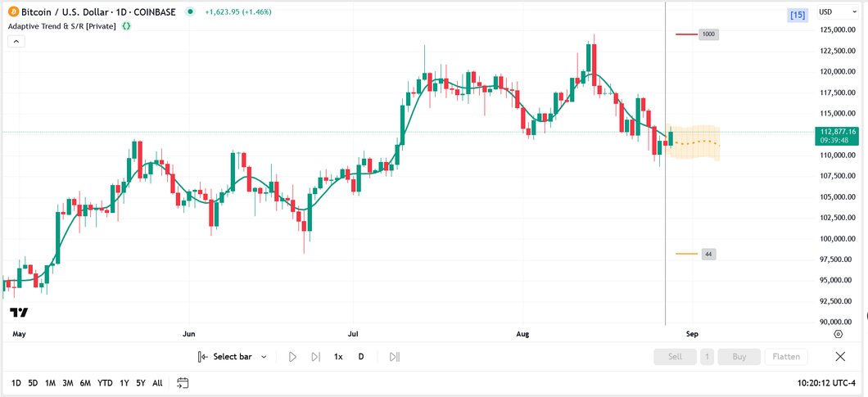The width and height of the screenshot is (868, 397).
Task: Select the 6M time range
Action: coord(85,383)
